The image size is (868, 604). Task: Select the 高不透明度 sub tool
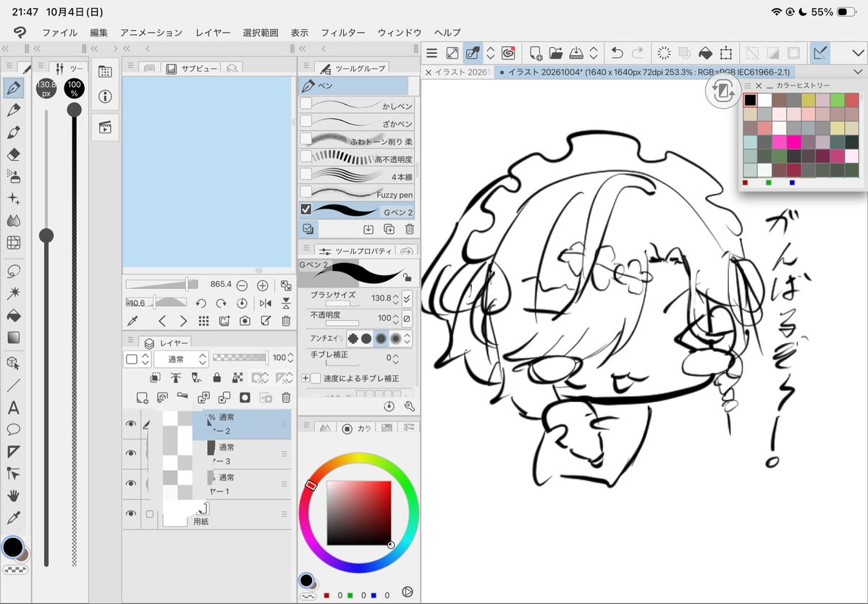click(x=356, y=157)
